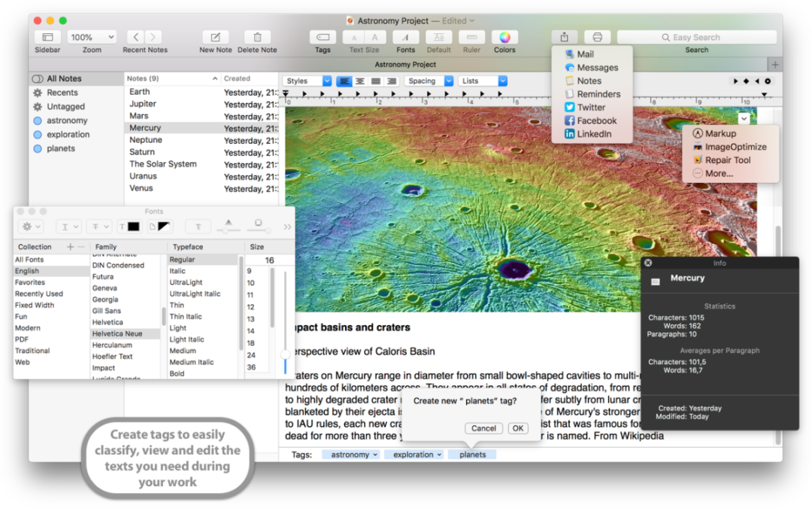Viewport: 812px width, 508px height.
Task: Cancel the Create new tag dialog
Action: click(483, 427)
